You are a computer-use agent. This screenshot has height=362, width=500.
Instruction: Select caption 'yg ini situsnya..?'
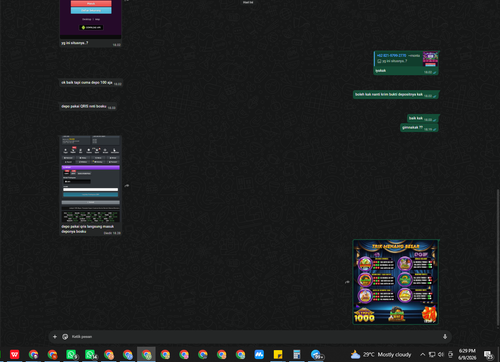pos(75,43)
